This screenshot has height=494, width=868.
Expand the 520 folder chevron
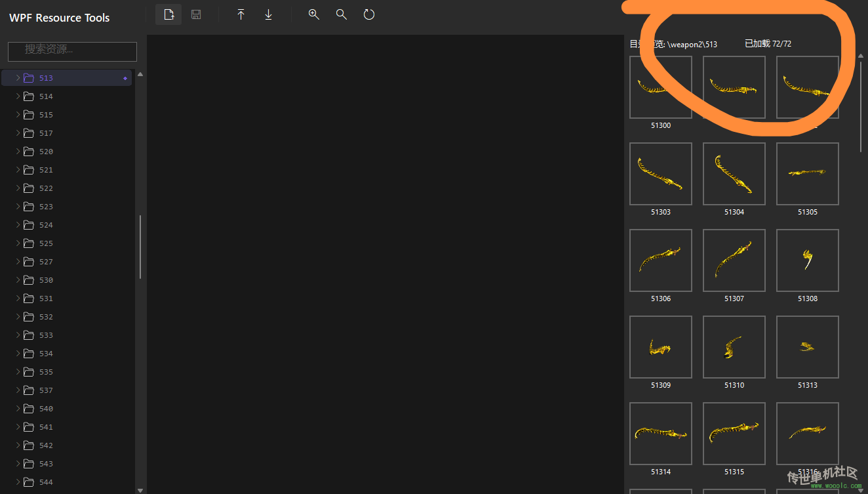(18, 152)
